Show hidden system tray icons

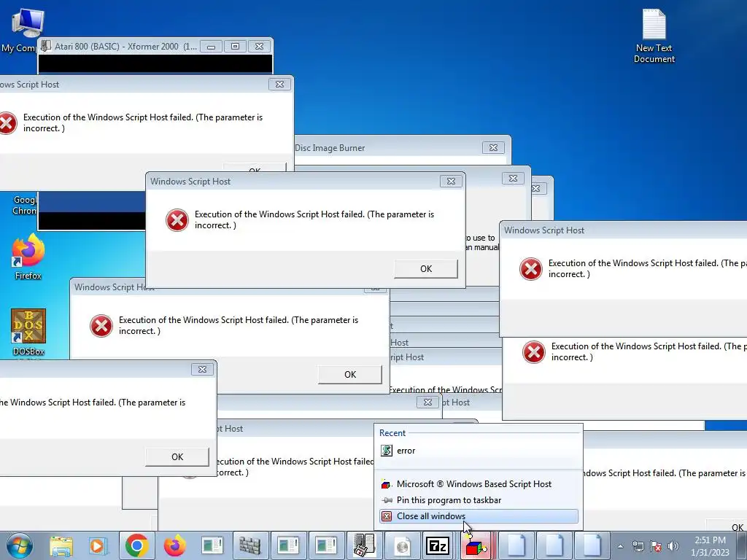click(x=620, y=546)
